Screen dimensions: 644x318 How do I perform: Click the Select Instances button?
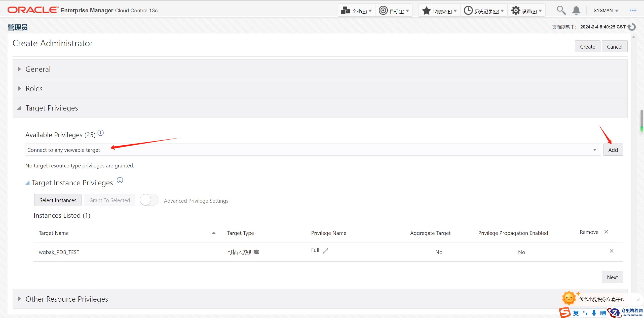[58, 200]
